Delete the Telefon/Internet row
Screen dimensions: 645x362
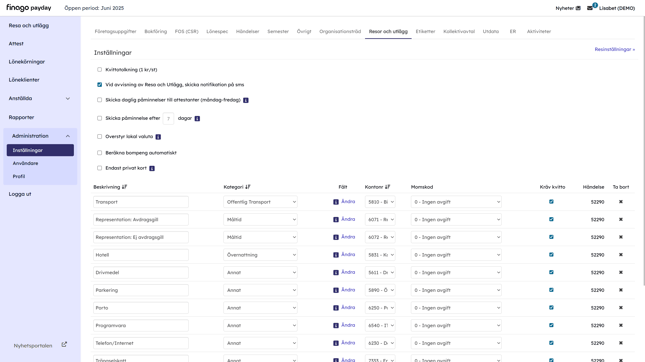[x=621, y=343]
